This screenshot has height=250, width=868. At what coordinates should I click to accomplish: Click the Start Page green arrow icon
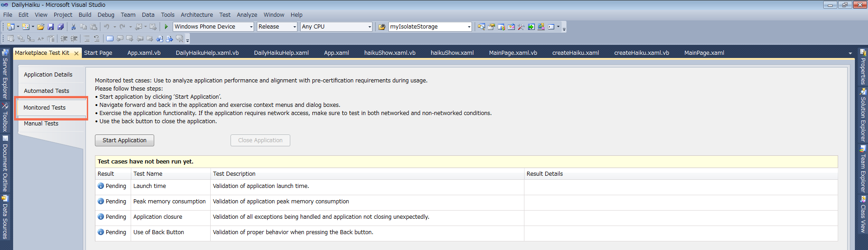pos(531,27)
